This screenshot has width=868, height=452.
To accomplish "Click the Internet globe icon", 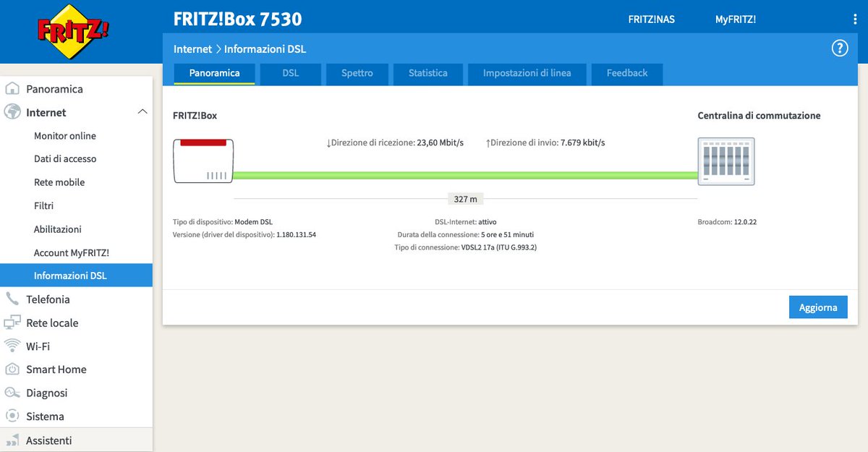I will coord(12,112).
